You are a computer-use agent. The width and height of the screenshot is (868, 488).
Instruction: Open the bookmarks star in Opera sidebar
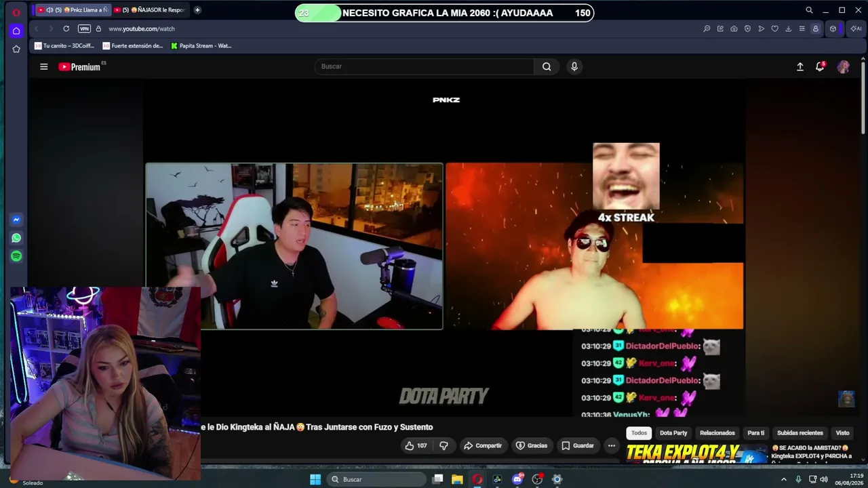(x=16, y=49)
